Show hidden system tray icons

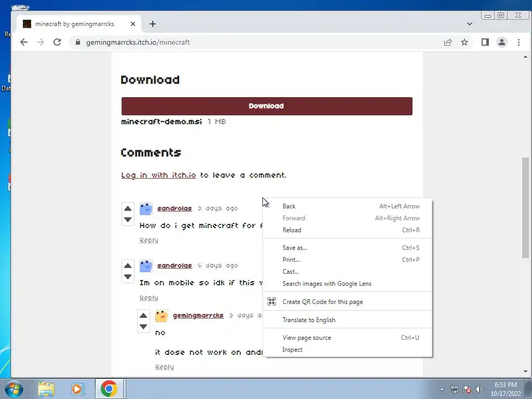coord(442,389)
